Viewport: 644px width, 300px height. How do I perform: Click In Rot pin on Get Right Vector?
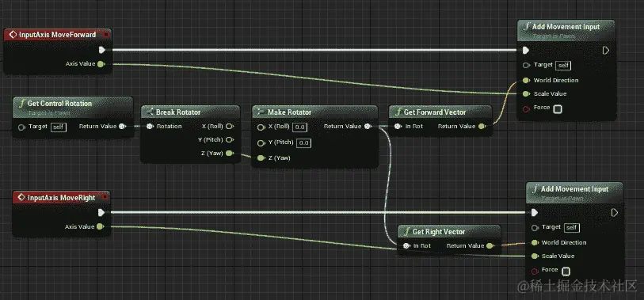pyautogui.click(x=406, y=246)
